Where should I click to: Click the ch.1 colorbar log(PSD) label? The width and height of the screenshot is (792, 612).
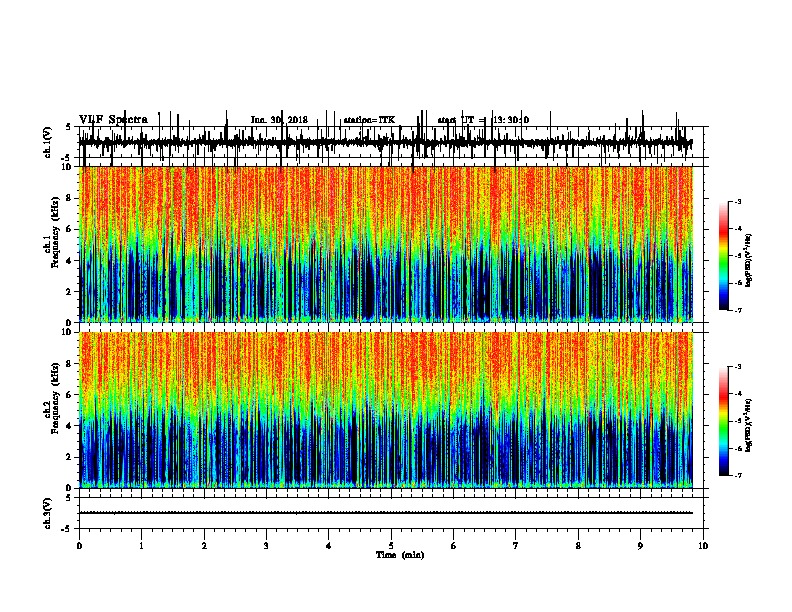click(x=749, y=260)
